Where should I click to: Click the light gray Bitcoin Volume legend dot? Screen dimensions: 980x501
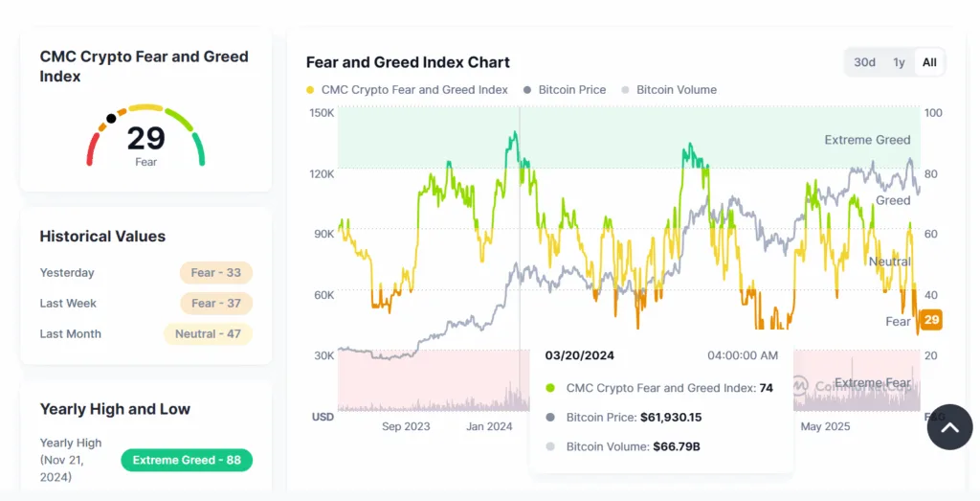626,90
